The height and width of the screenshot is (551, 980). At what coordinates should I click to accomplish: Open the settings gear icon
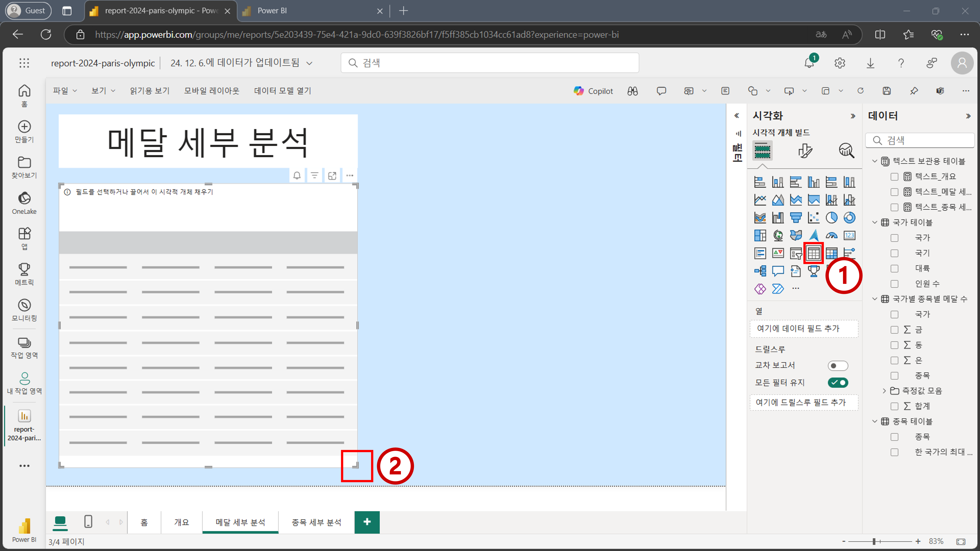coord(840,63)
